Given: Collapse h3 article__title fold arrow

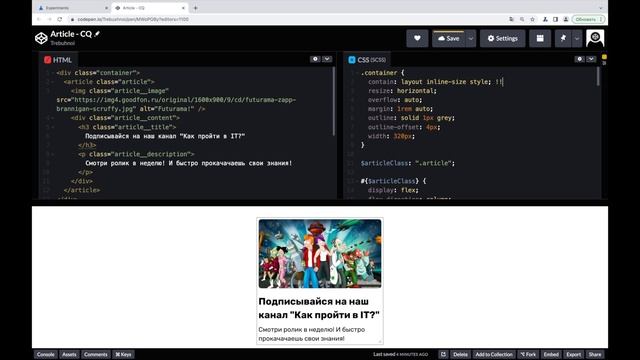Looking at the screenshot, I should pos(52,127).
